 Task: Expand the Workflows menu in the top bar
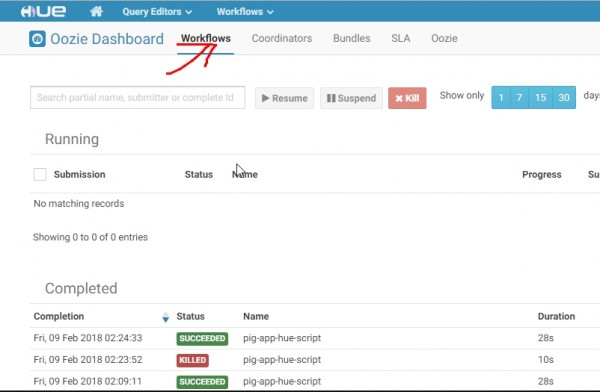coord(245,12)
